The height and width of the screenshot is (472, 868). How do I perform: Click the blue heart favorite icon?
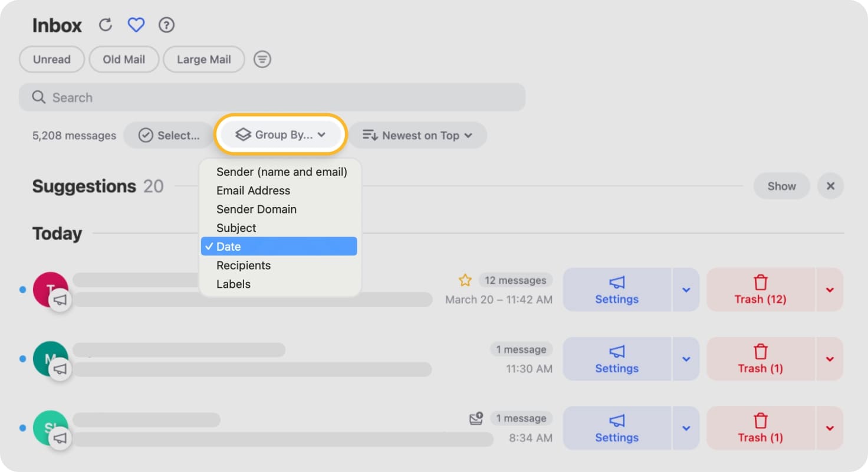136,25
